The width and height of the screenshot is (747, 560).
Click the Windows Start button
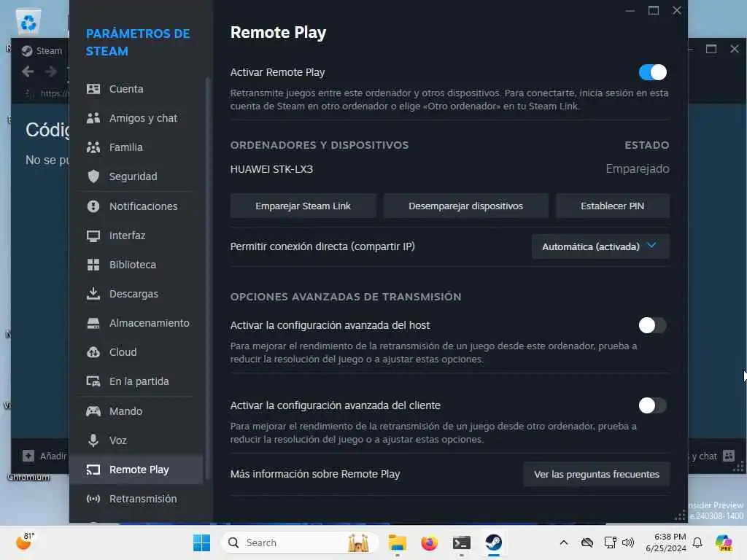[x=201, y=542]
